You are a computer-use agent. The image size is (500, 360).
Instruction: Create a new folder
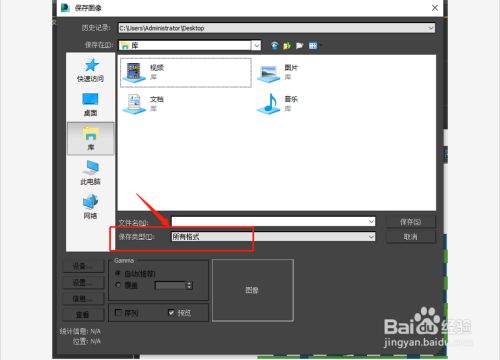click(299, 45)
